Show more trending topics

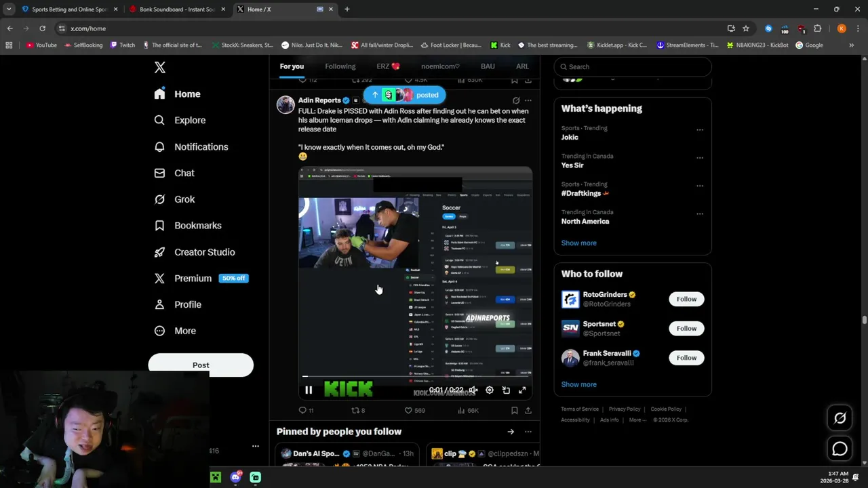tap(579, 243)
